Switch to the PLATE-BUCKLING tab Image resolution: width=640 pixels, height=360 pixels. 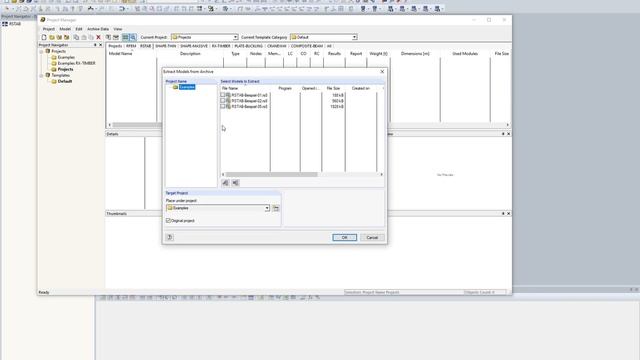coord(249,46)
